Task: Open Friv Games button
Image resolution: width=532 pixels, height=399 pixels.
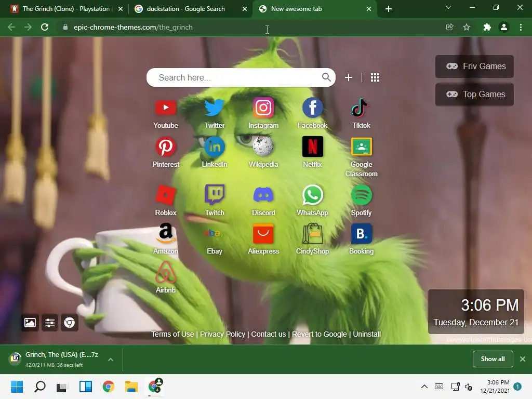Action: tap(474, 66)
